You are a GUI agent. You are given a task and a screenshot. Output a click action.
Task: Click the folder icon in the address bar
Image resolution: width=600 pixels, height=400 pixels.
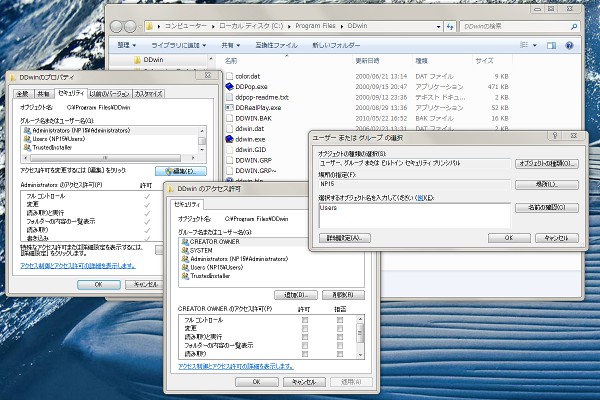[150, 26]
